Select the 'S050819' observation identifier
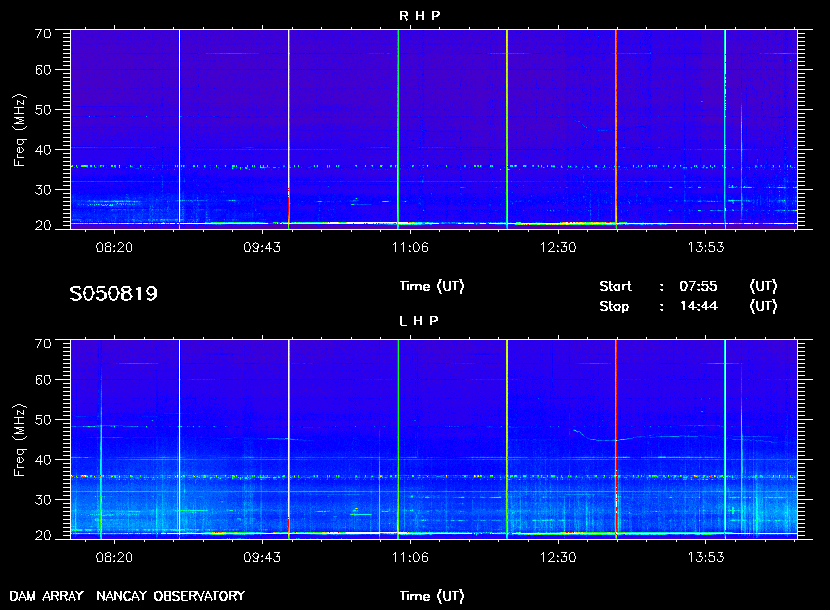The height and width of the screenshot is (610, 830). tap(113, 293)
